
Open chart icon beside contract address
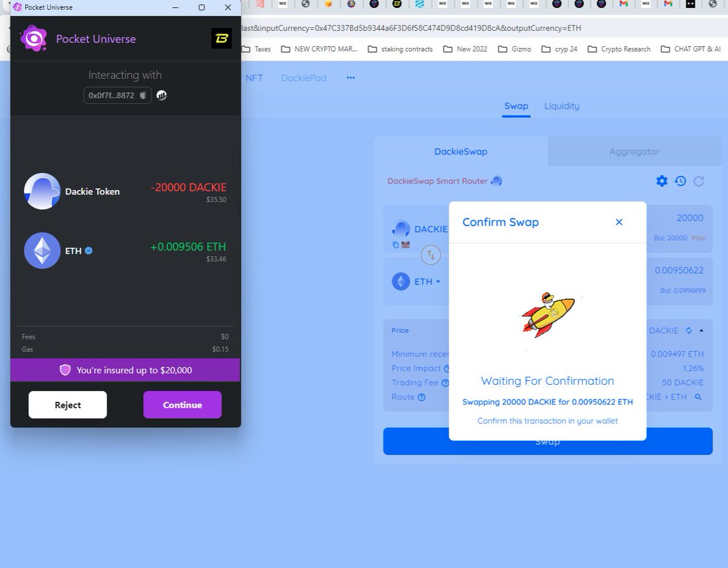[x=161, y=95]
